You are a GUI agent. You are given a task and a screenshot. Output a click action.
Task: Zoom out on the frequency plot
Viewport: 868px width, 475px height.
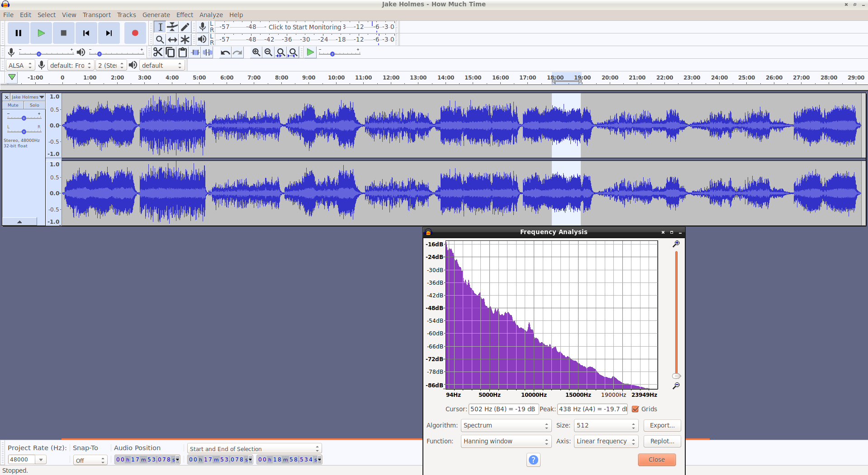click(676, 386)
